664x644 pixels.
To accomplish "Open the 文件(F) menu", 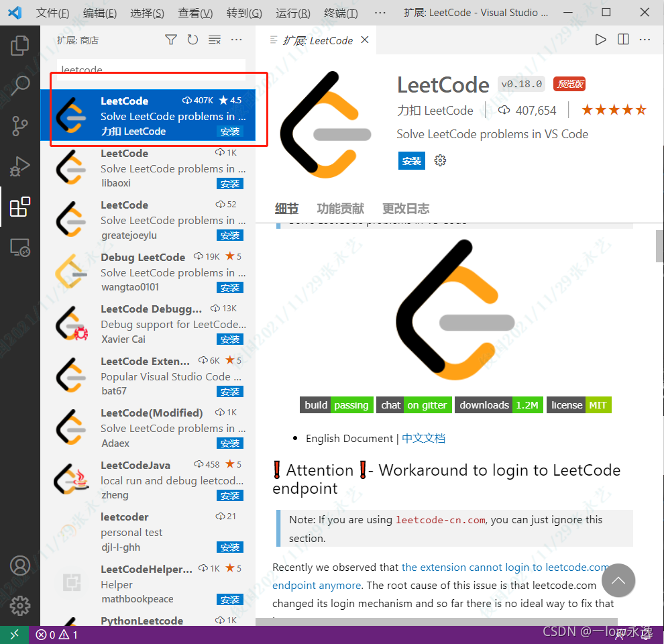I will 52,13.
